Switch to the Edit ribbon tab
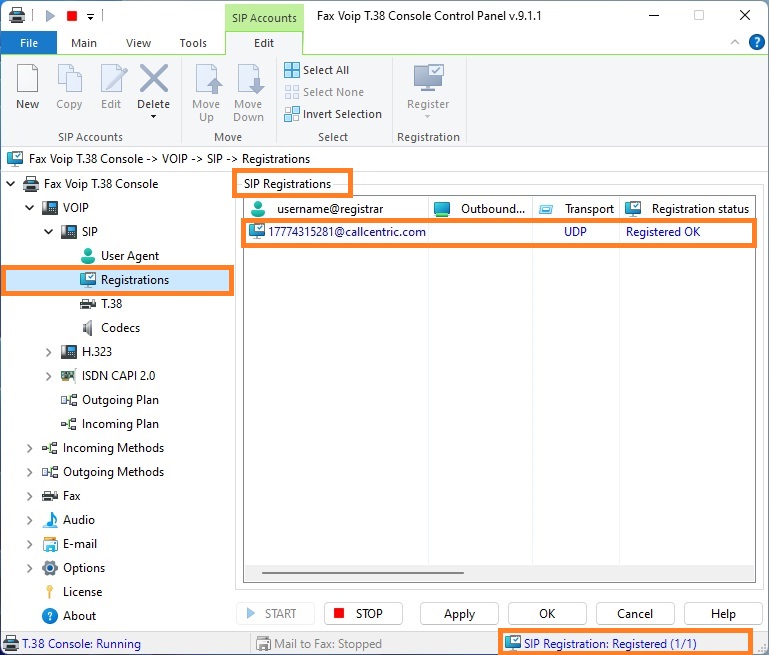 [264, 43]
